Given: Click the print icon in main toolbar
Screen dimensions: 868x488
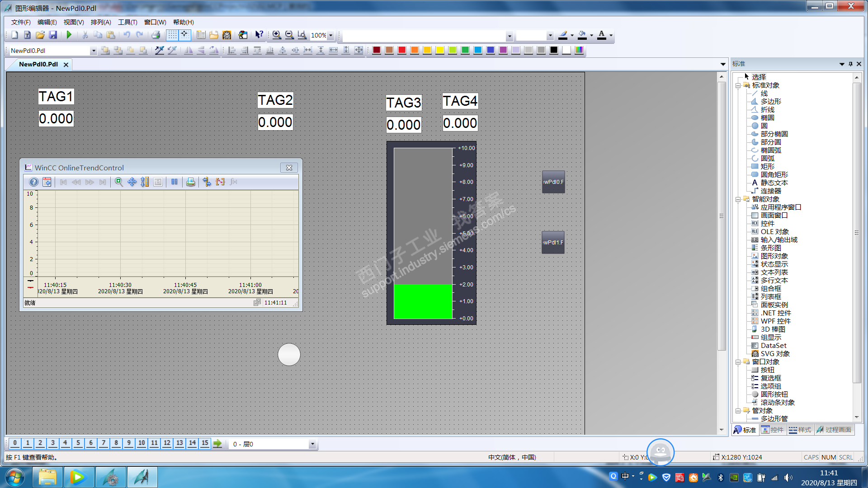Looking at the screenshot, I should pyautogui.click(x=156, y=35).
